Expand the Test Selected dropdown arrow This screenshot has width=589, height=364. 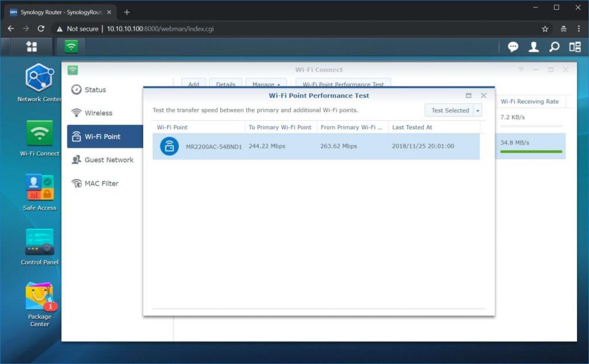tap(478, 110)
